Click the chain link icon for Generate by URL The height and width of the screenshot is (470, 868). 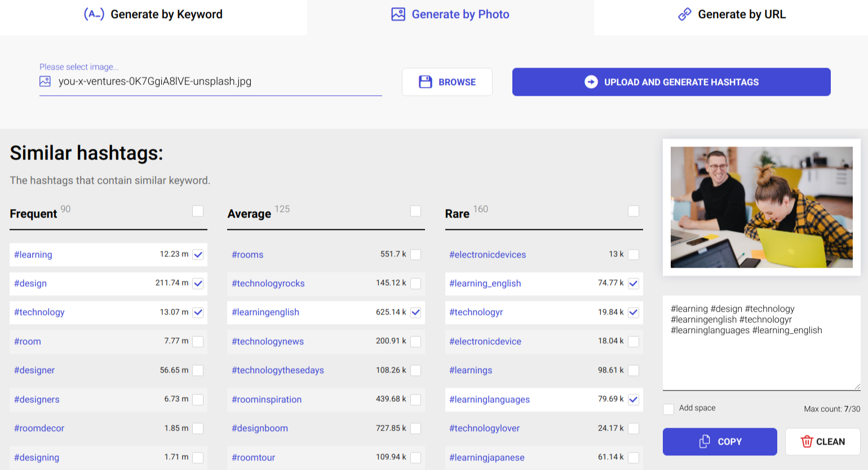(x=684, y=14)
